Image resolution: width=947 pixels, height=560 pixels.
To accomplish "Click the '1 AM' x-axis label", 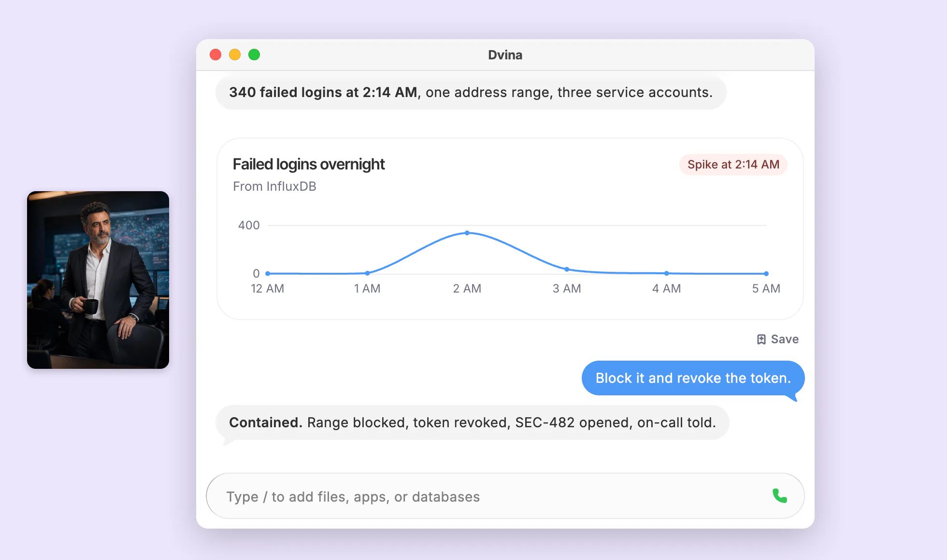I will pos(367,289).
